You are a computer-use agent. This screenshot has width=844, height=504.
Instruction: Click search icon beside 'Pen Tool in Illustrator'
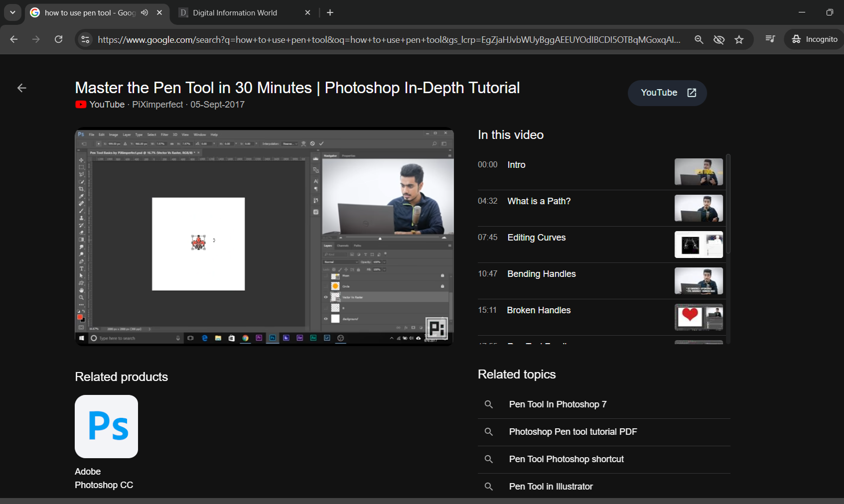coord(489,487)
